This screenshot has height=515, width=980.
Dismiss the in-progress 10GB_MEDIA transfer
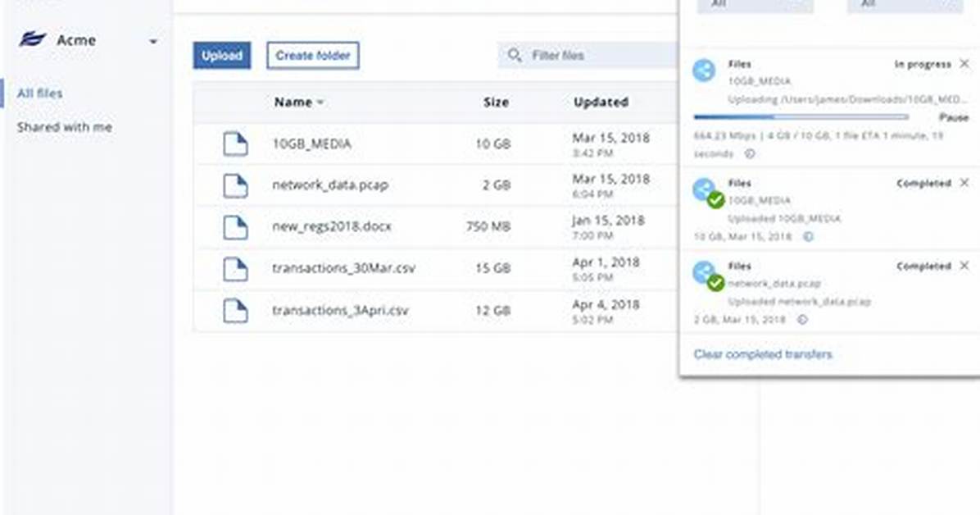pos(964,64)
